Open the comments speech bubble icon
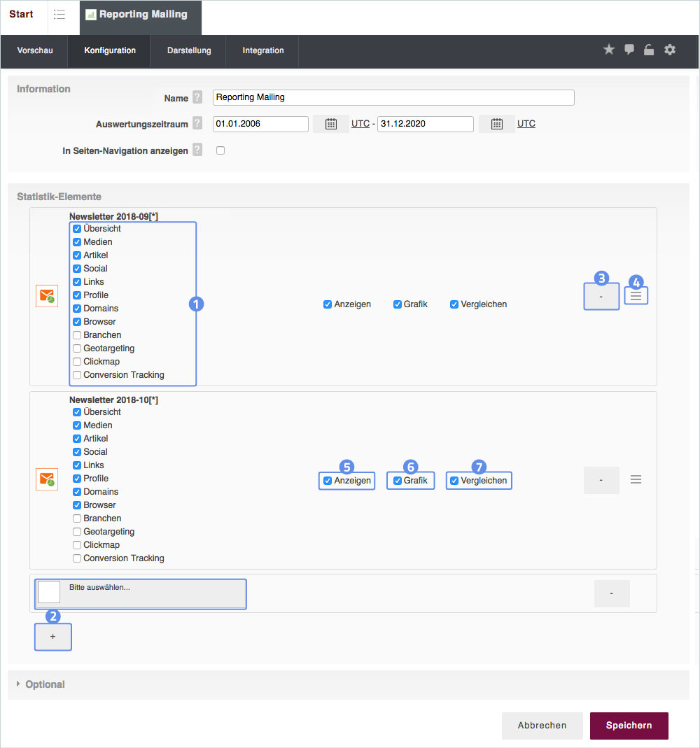Image resolution: width=700 pixels, height=748 pixels. coord(629,50)
